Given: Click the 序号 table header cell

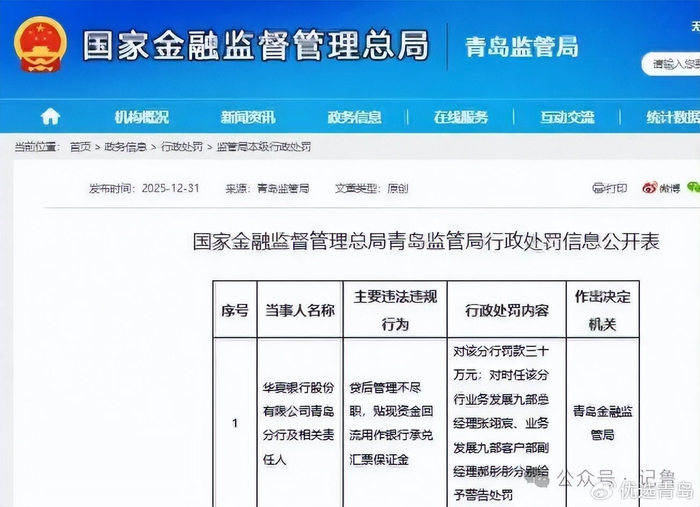Looking at the screenshot, I should 235,310.
